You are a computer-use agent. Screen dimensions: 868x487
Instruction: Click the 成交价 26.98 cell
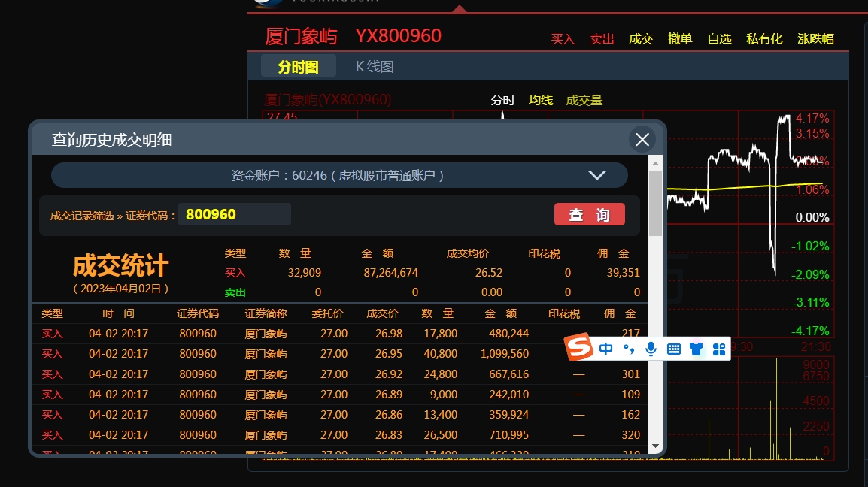[389, 334]
